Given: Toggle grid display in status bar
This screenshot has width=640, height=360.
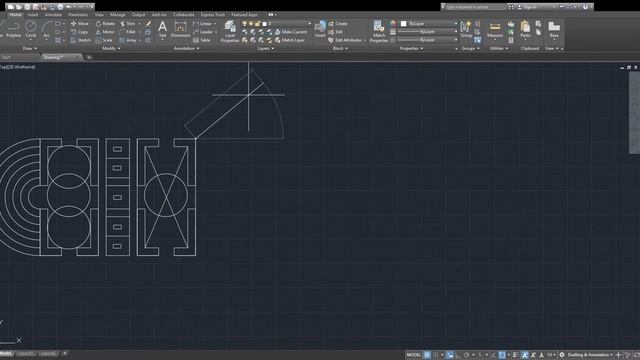Looking at the screenshot, I should (x=427, y=355).
